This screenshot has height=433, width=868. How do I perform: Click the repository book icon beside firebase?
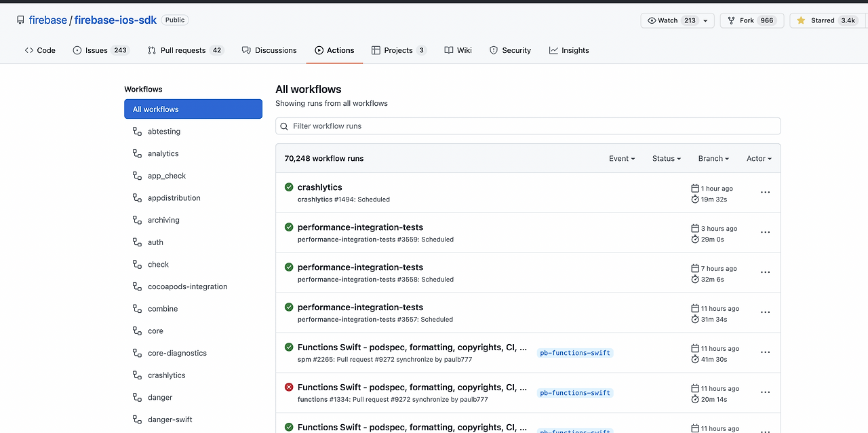coord(20,20)
